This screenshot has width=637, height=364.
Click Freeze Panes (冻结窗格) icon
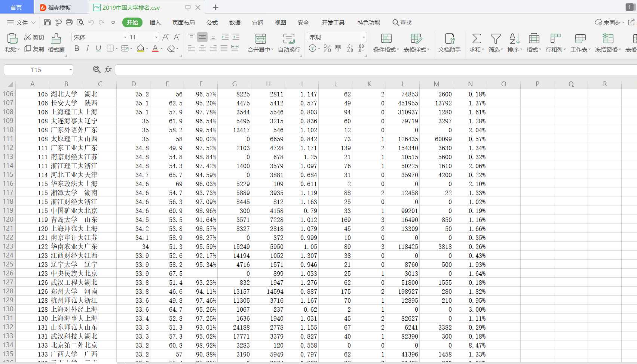coord(608,38)
